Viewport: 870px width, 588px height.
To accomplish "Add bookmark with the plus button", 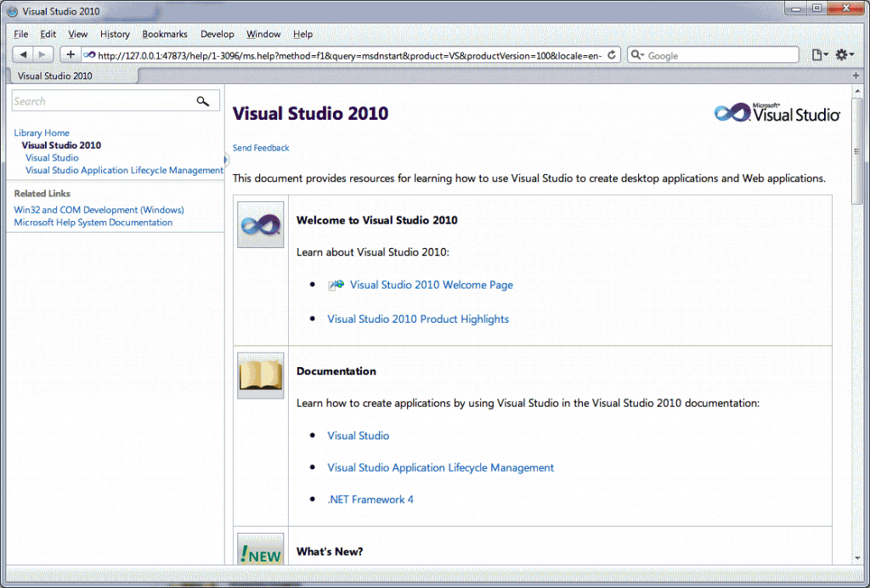I will click(x=71, y=55).
